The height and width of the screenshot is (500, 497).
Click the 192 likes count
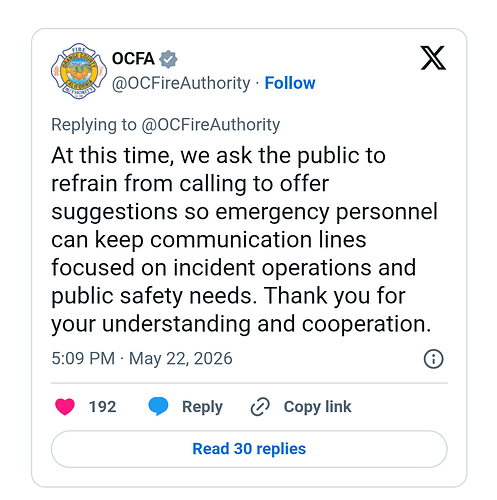[103, 407]
